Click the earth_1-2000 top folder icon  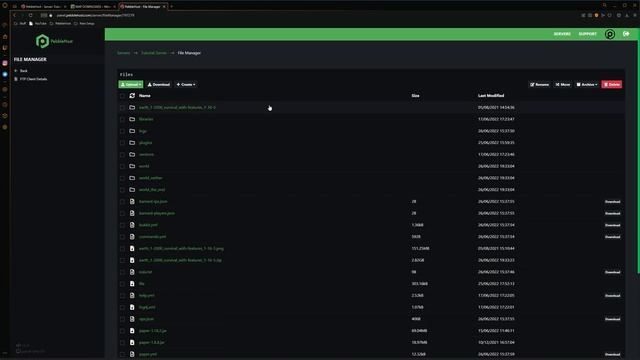(x=132, y=107)
